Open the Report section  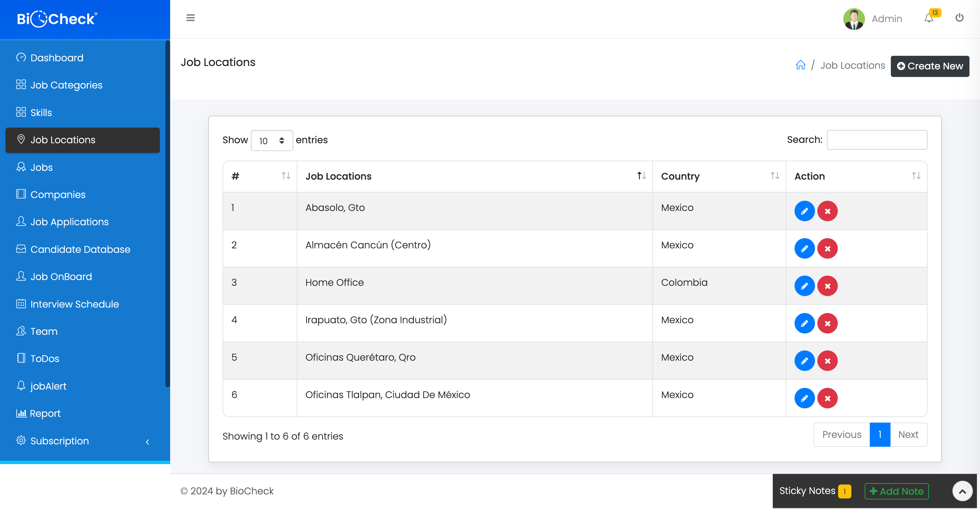click(83, 413)
